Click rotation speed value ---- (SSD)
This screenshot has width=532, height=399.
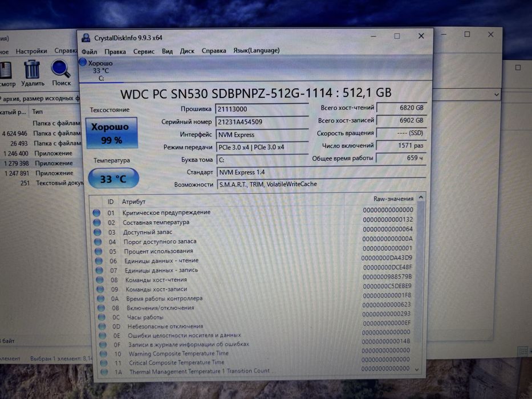(401, 133)
